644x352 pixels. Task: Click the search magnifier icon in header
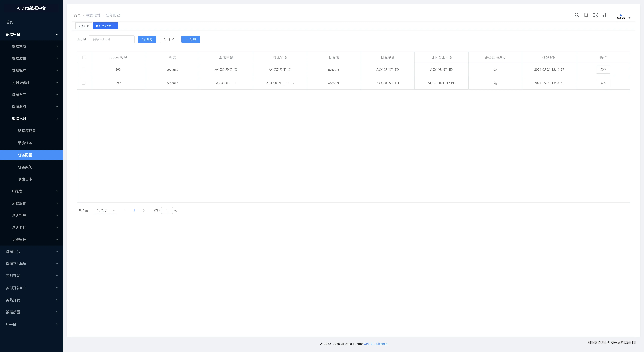tap(577, 15)
